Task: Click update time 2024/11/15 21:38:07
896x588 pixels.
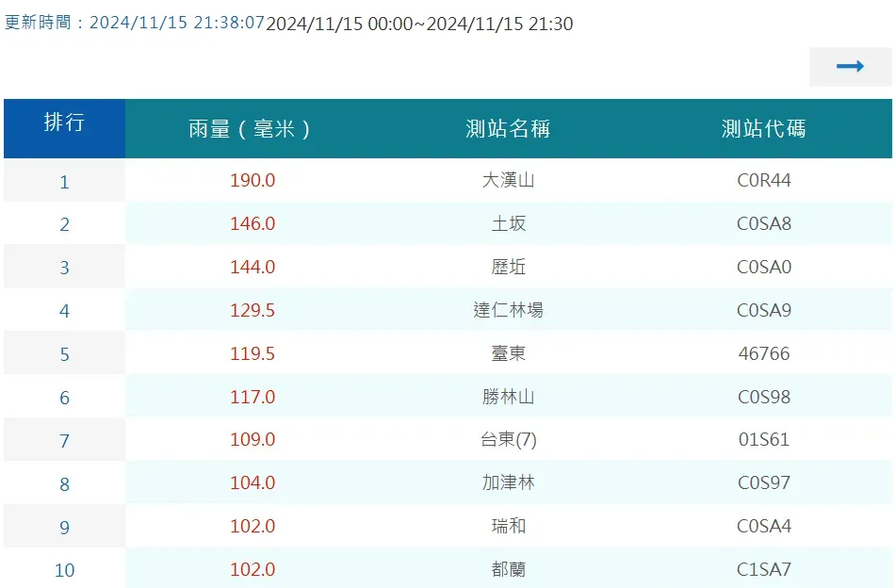Action: click(177, 23)
